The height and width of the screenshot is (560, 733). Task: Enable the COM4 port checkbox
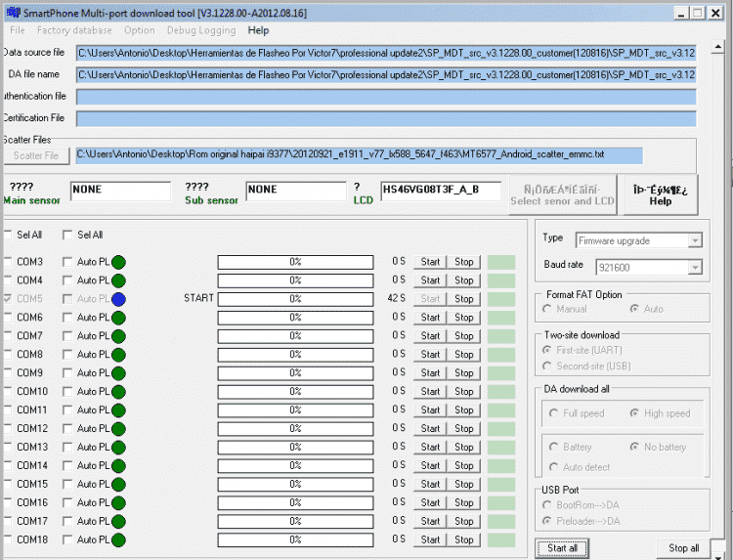pyautogui.click(x=8, y=280)
